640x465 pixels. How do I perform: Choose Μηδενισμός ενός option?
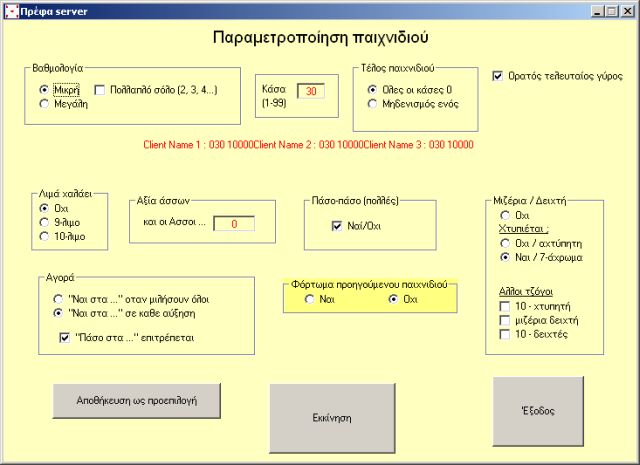pos(372,104)
